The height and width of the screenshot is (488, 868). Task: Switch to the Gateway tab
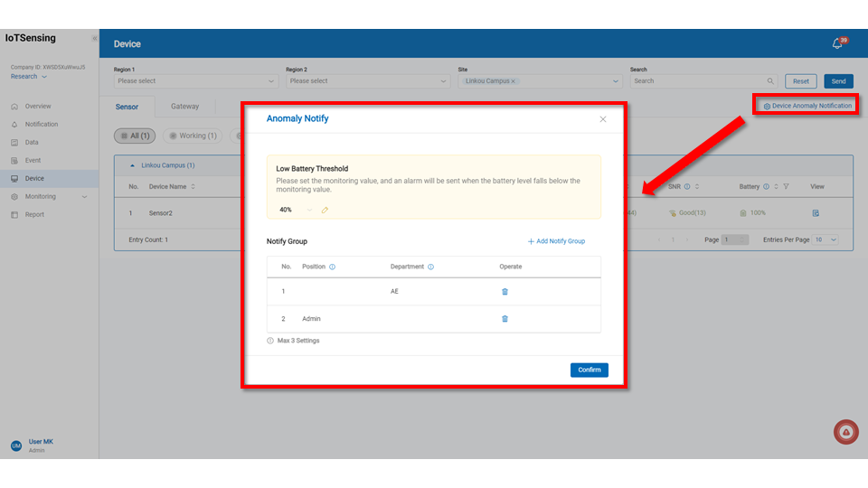(184, 107)
